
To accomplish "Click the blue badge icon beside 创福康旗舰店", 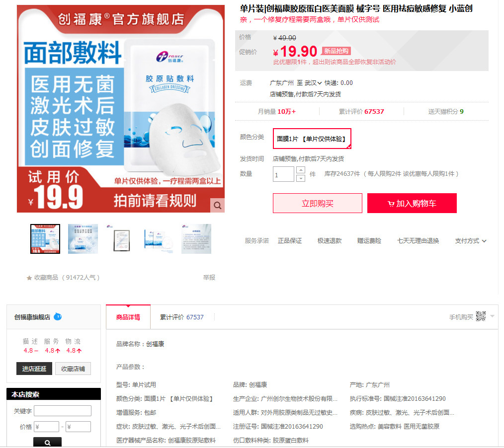I will (58, 317).
